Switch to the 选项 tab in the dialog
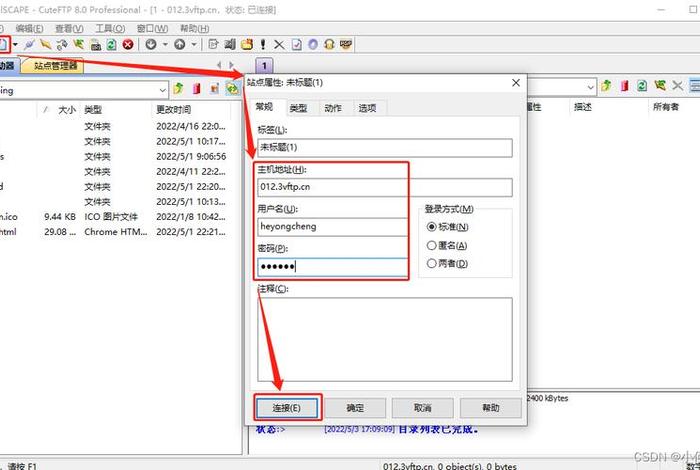The image size is (700, 470). click(x=367, y=108)
